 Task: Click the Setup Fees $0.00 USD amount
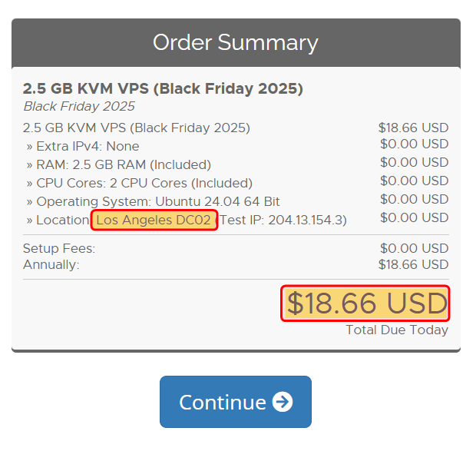click(x=414, y=249)
